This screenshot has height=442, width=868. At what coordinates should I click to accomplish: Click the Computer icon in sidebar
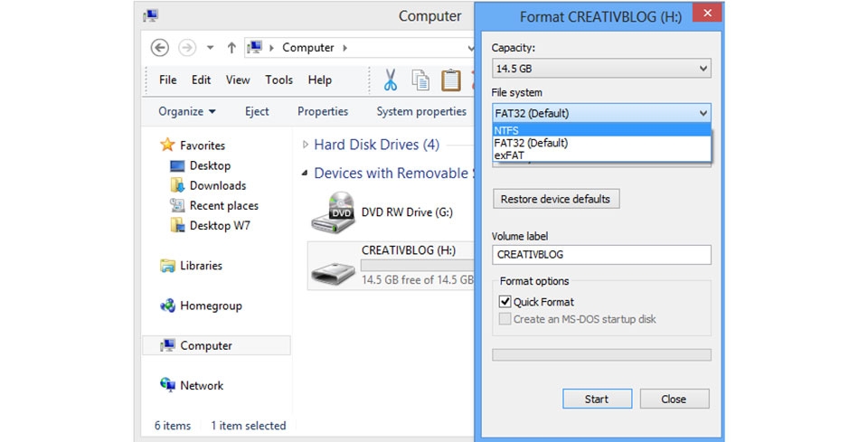coord(168,345)
